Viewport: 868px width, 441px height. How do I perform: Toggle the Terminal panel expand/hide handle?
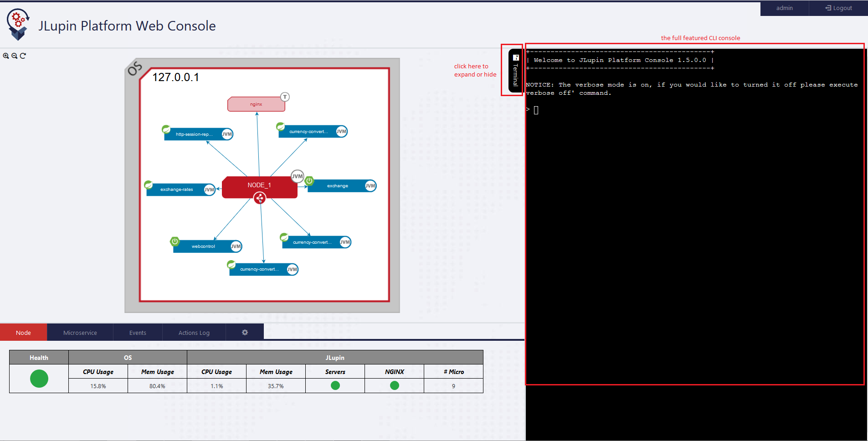click(515, 71)
